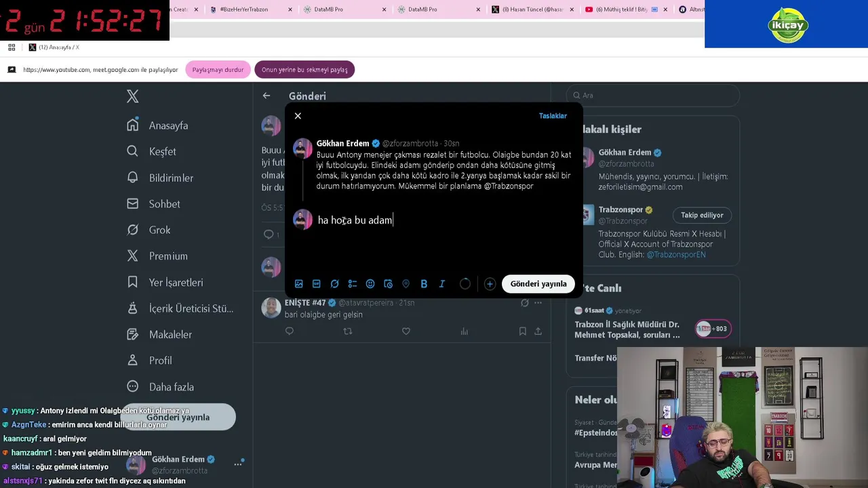Click Grok icon on ENİŞTE #47 comment
868x488 pixels.
click(524, 303)
